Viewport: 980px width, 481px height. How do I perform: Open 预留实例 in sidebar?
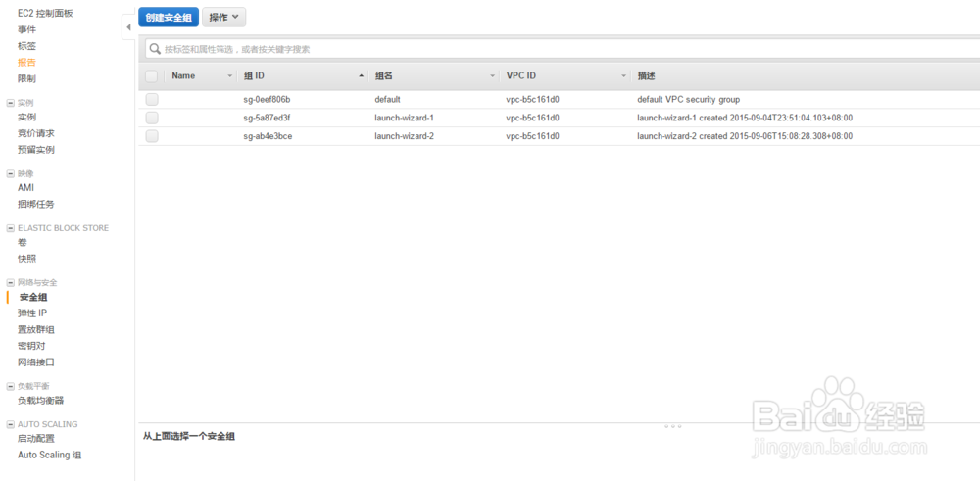(36, 150)
